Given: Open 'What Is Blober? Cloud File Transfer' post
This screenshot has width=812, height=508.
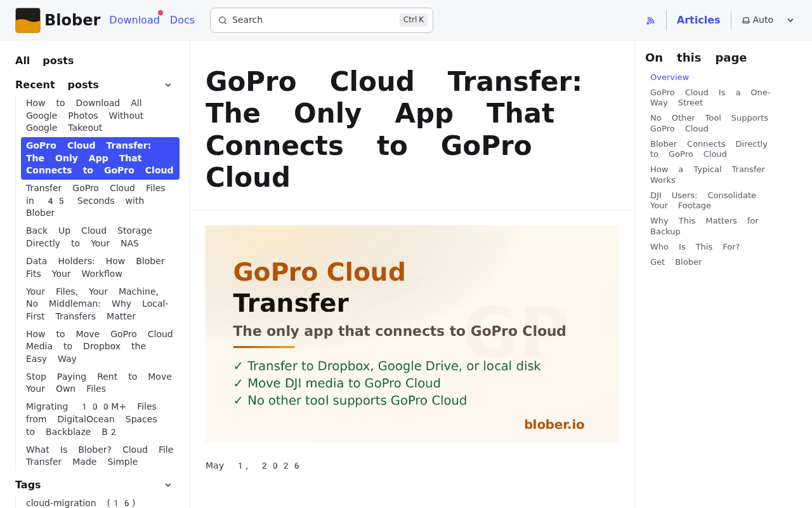Looking at the screenshot, I should tap(100, 456).
